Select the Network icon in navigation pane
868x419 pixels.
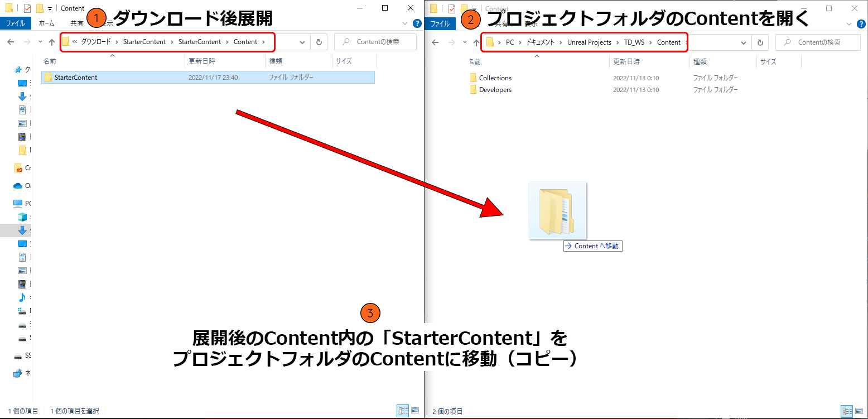18,373
